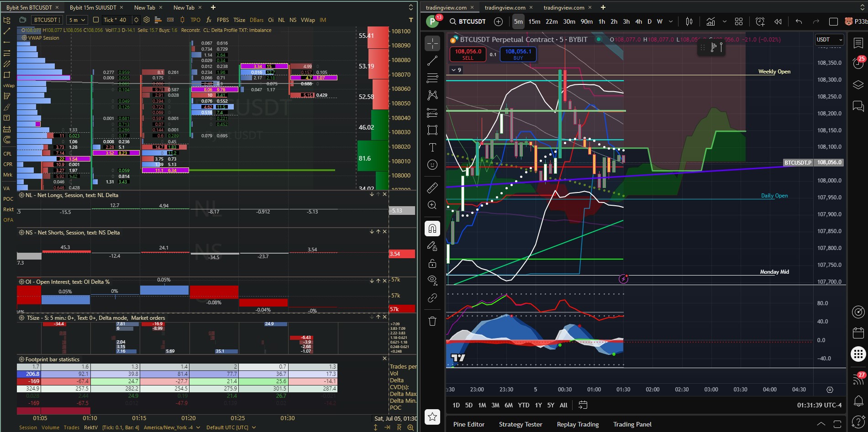Open the Replay Trading tab

[x=578, y=424]
